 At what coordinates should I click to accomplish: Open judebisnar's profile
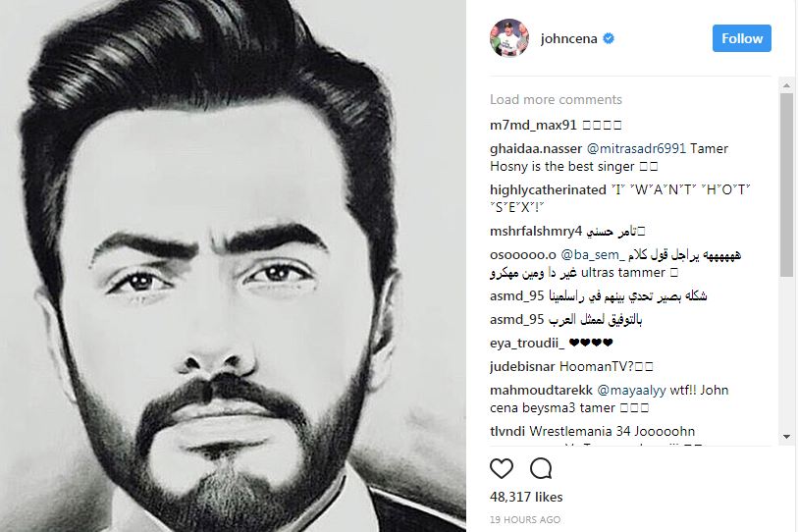click(x=522, y=366)
